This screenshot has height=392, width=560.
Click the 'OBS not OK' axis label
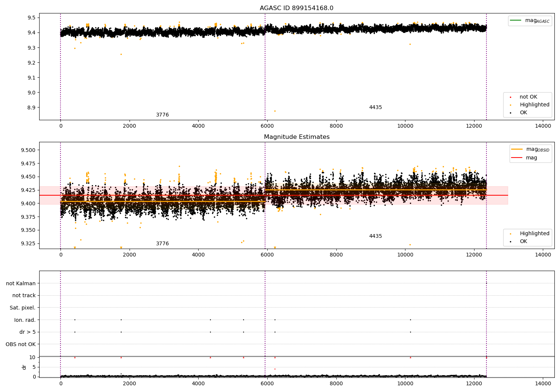(x=21, y=344)
